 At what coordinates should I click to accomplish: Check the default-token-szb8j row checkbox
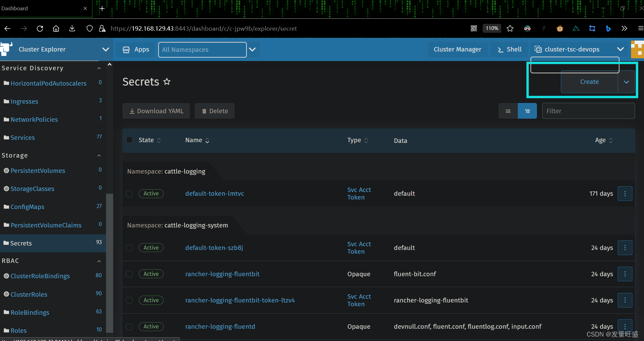pos(129,248)
